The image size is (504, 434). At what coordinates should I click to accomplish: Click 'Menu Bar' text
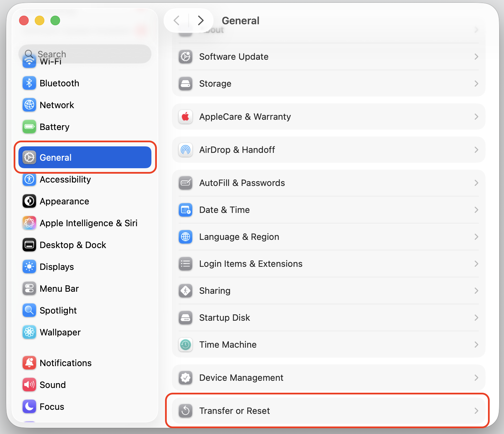59,289
